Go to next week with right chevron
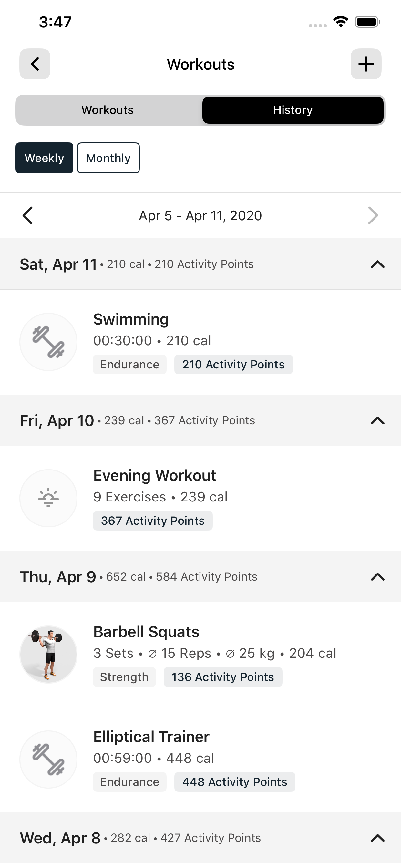 pyautogui.click(x=373, y=215)
